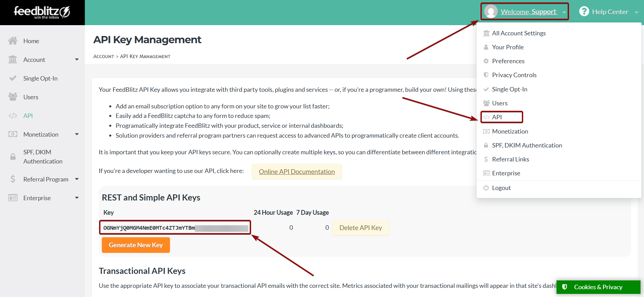Click the API code icon in dropdown menu
This screenshot has width=644, height=297.
pyautogui.click(x=486, y=117)
